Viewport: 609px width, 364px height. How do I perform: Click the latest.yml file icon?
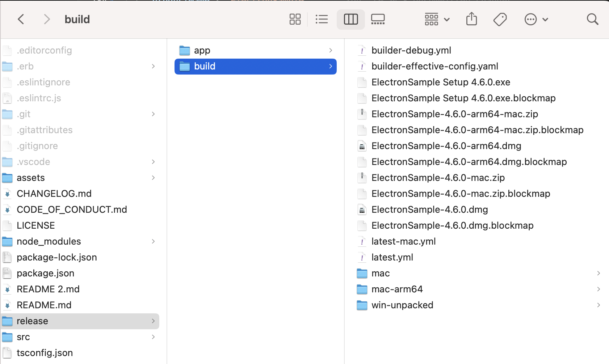[362, 257]
